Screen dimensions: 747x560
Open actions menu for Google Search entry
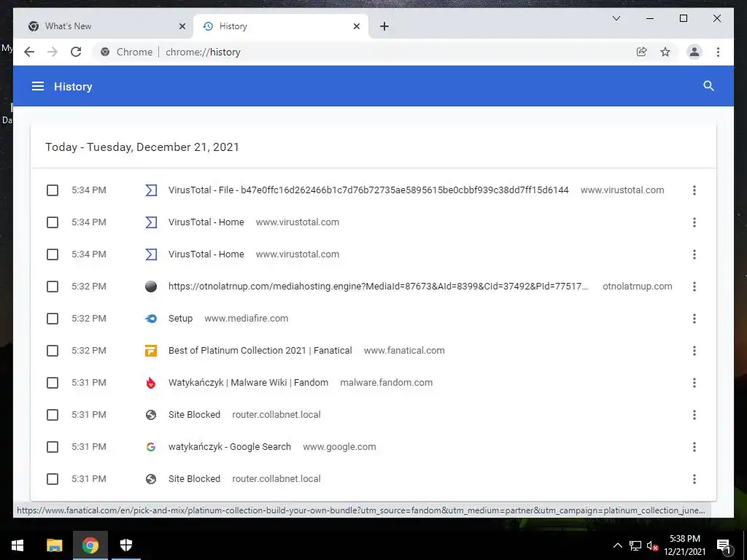[x=694, y=447]
